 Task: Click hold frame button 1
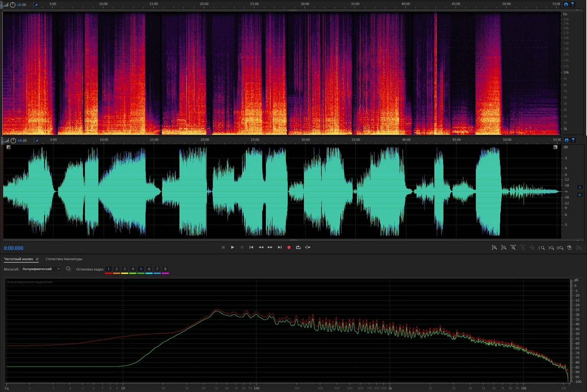coord(108,269)
